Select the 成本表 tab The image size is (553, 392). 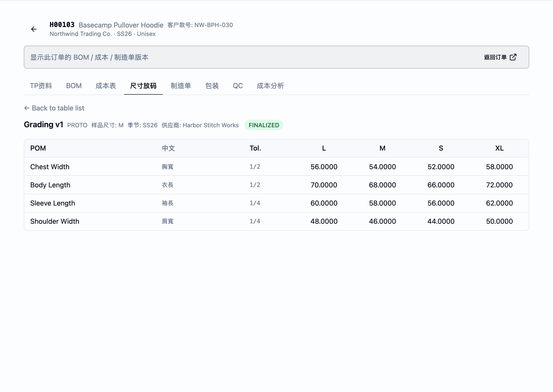(x=106, y=86)
